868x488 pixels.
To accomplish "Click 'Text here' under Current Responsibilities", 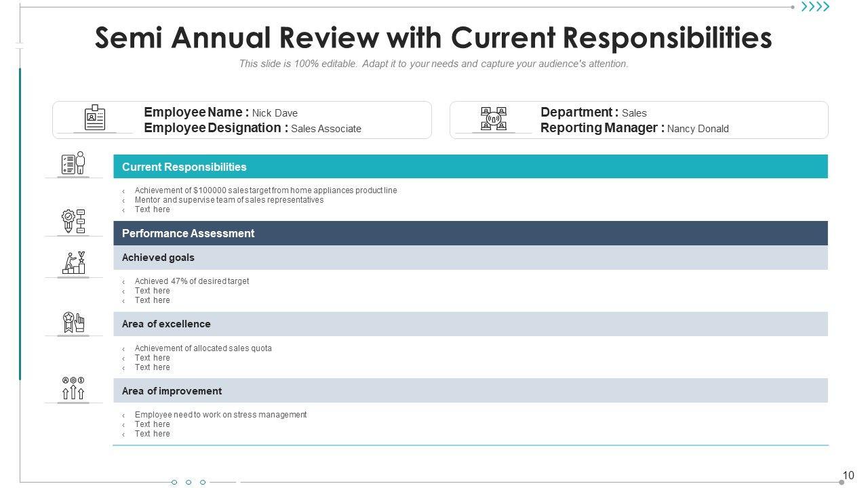I will [x=153, y=209].
